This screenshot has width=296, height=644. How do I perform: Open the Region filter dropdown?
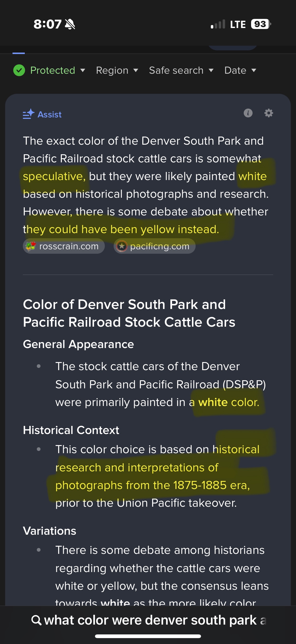pos(117,70)
